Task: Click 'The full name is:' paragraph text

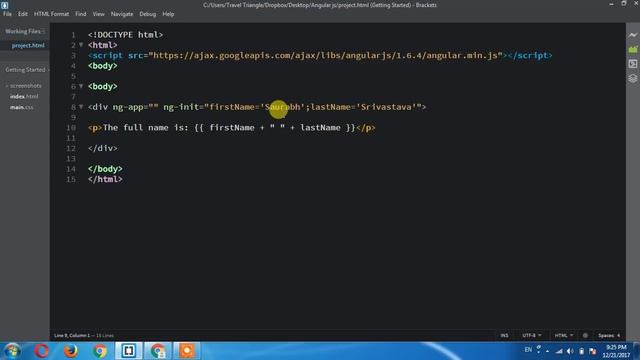Action: coord(146,128)
